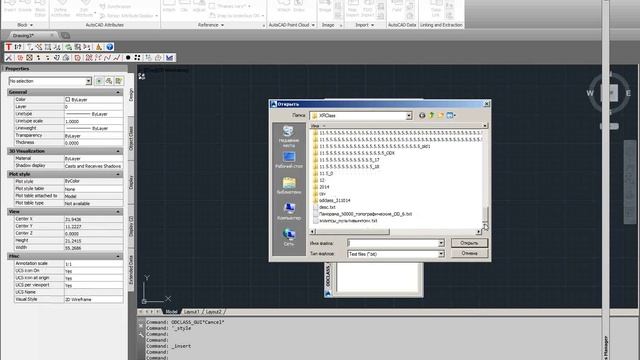
Task: Switch to the Layout2 tab
Action: pos(213,312)
